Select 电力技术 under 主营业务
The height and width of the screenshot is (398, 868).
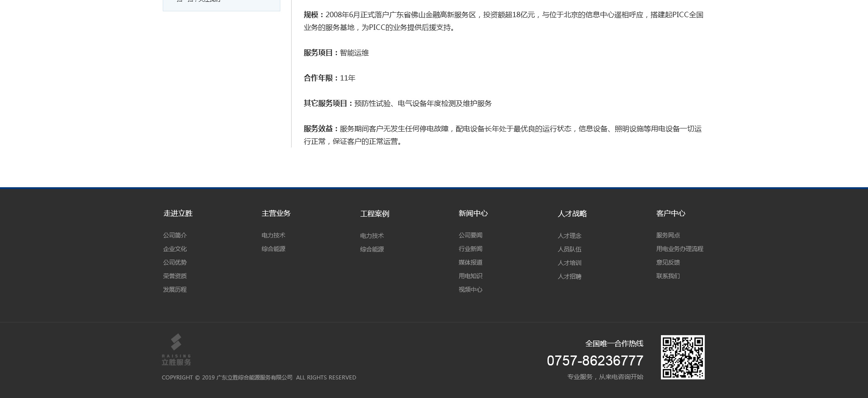coord(274,235)
